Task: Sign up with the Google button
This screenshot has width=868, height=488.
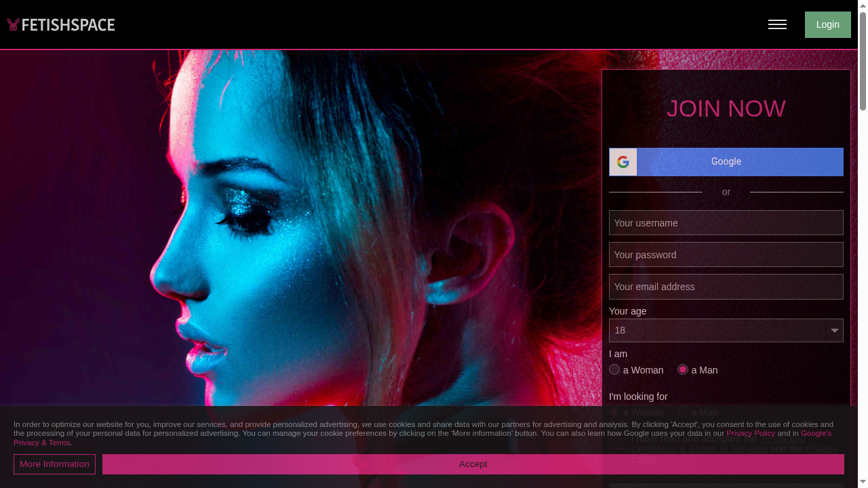Action: click(x=726, y=162)
